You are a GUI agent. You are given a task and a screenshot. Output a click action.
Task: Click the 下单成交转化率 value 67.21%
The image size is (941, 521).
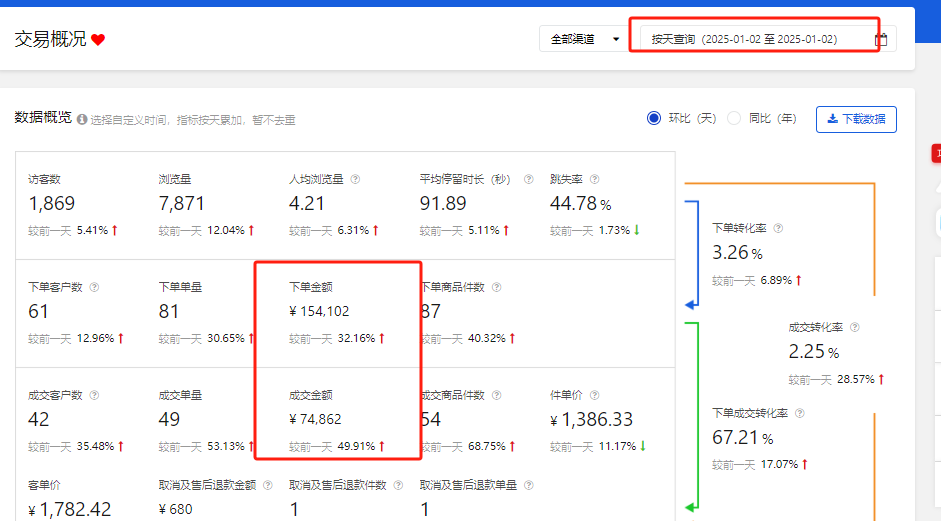coord(742,438)
